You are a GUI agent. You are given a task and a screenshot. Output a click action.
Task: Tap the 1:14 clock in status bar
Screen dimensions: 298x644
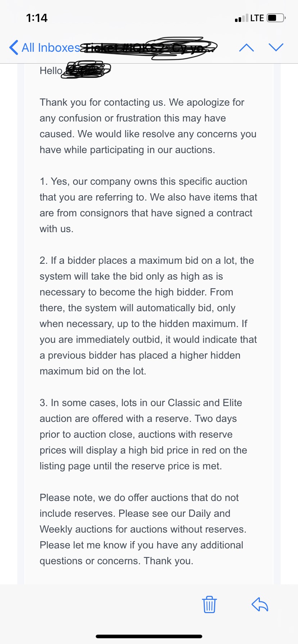point(37,18)
